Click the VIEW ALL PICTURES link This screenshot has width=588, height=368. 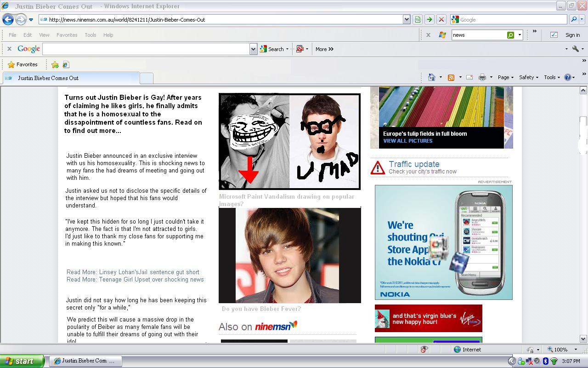pos(407,141)
